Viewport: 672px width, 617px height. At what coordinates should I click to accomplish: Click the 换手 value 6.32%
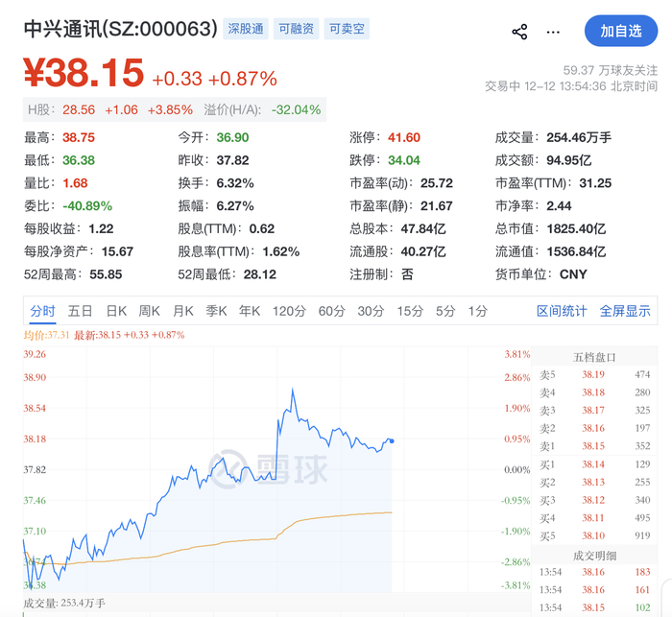pyautogui.click(x=235, y=183)
